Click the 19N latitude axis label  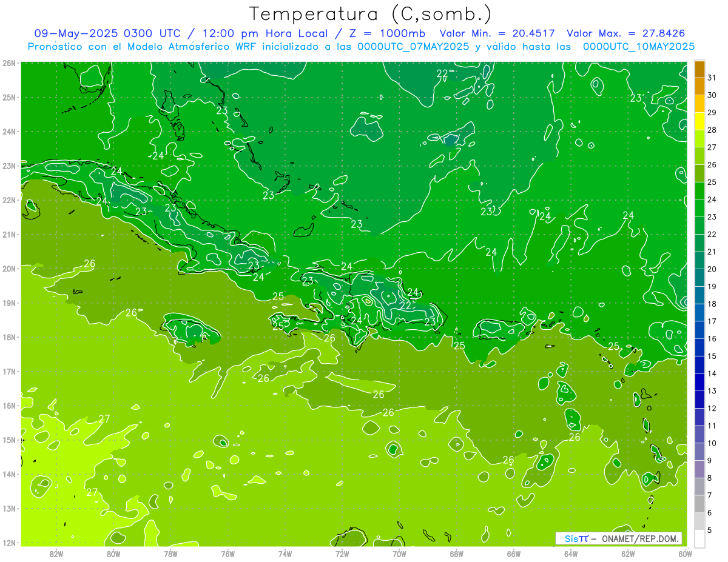(9, 303)
